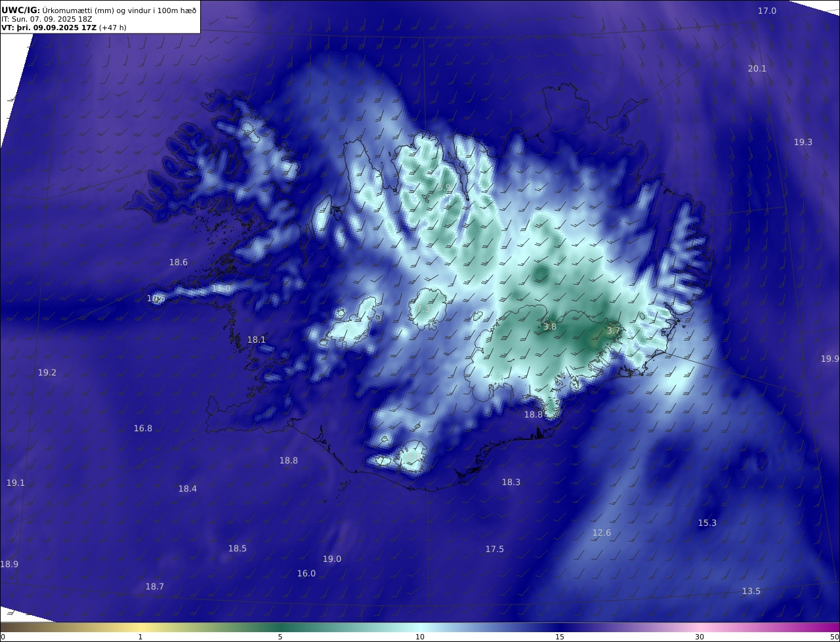Image resolution: width=840 pixels, height=642 pixels.
Task: Click the color scale tick label 1
Action: (140, 637)
